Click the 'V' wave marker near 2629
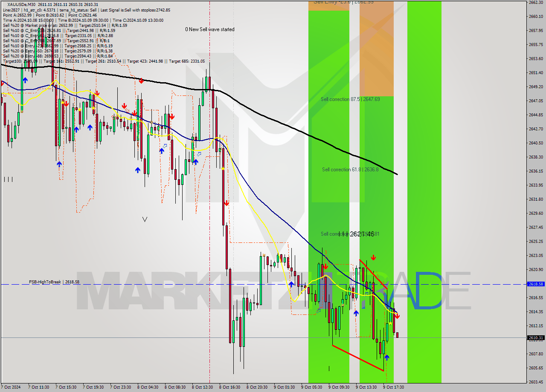Image resolution: width=546 pixels, height=392 pixels. (145, 219)
